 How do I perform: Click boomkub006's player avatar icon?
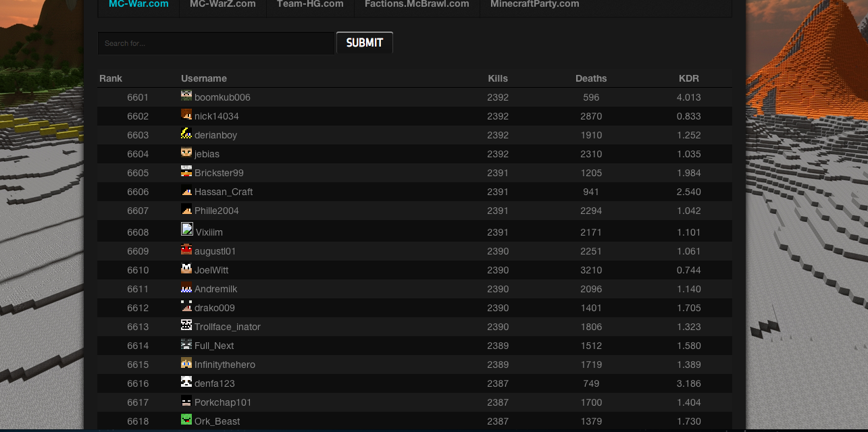(186, 96)
